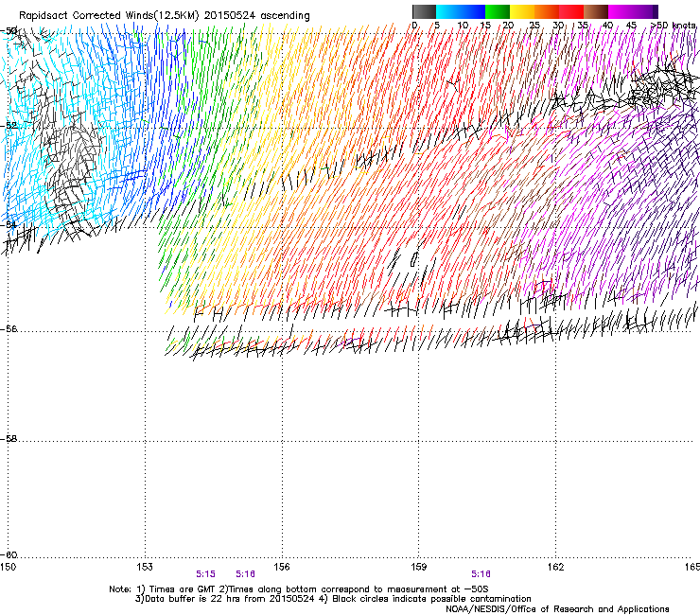Click the green 15-20 knots legend segment

tap(498, 11)
